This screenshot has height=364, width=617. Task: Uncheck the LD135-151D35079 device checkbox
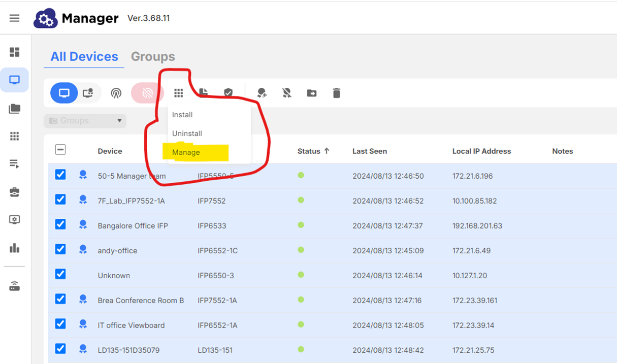[60, 349]
